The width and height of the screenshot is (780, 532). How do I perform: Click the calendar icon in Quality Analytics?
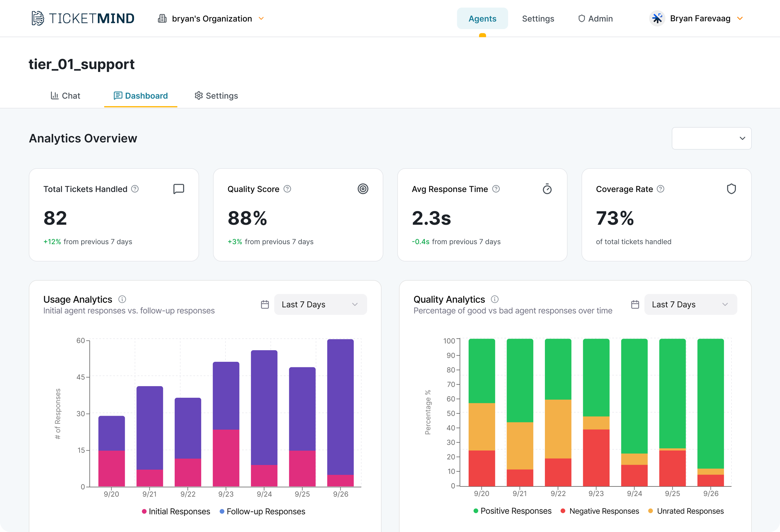point(635,305)
